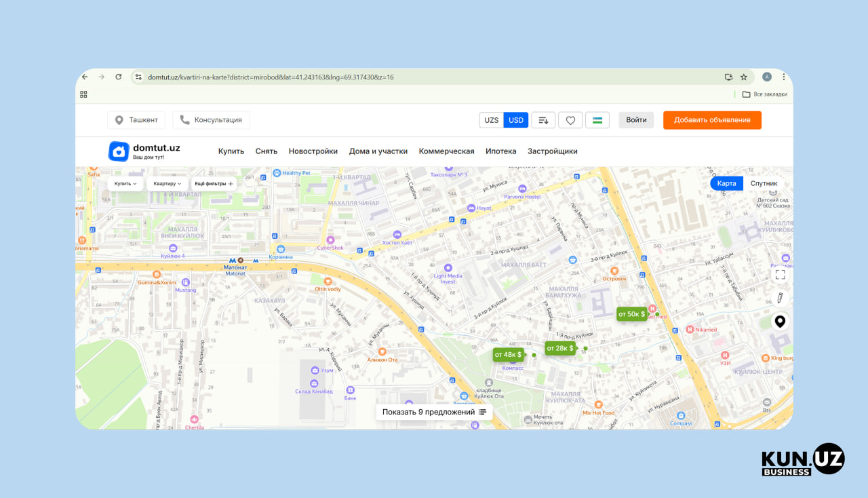Open favorites with the heart icon

coord(570,120)
